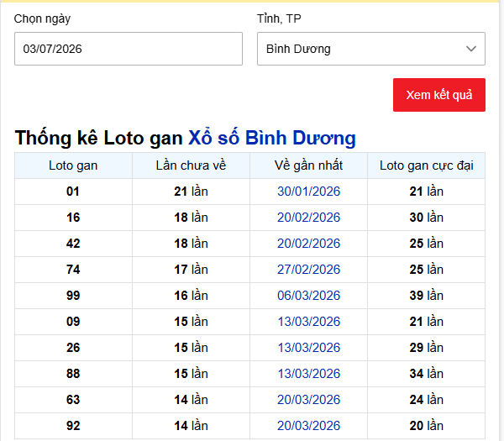Click the Xem kết quả button
This screenshot has width=504, height=441.
click(x=439, y=95)
